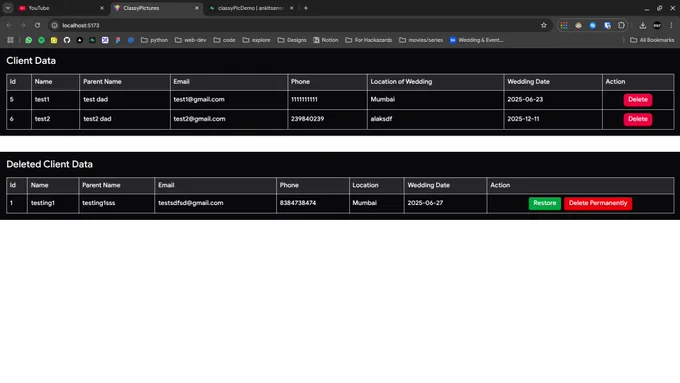Viewport: 680px width, 383px height.
Task: Restore the testing1 deleted client
Action: coord(544,203)
